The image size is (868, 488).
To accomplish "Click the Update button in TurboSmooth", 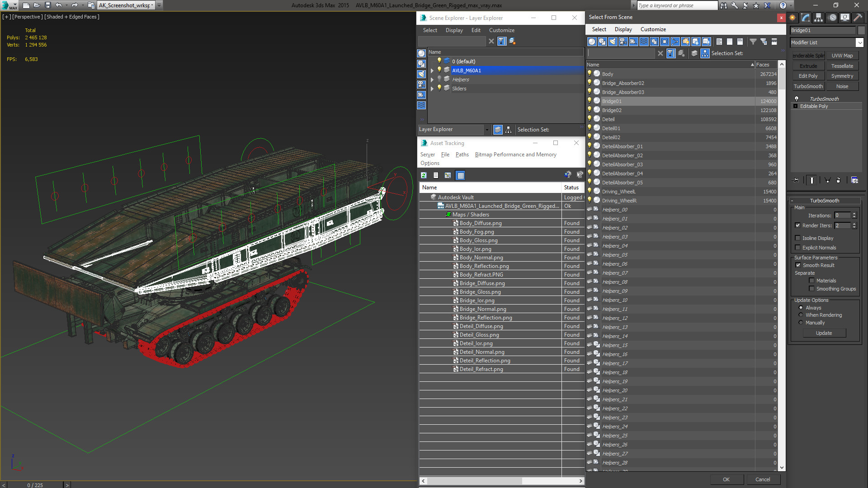I will pyautogui.click(x=824, y=333).
